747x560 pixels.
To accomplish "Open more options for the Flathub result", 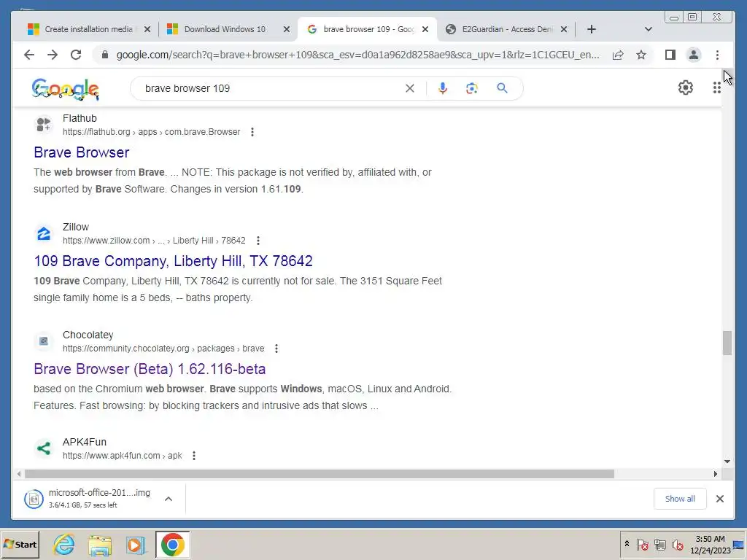I will click(252, 132).
